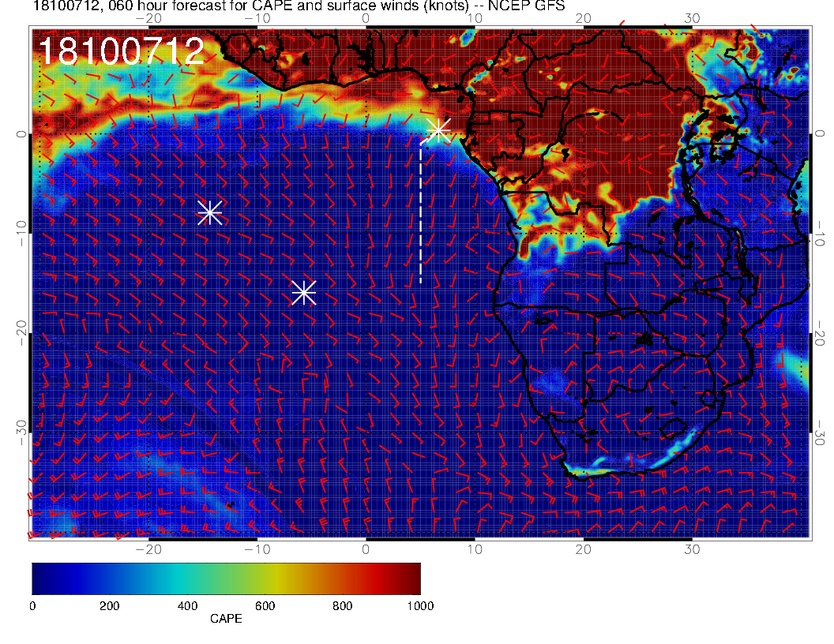The image size is (834, 644).
Task: Click the -20 label on right latitude axis
Action: [821, 332]
